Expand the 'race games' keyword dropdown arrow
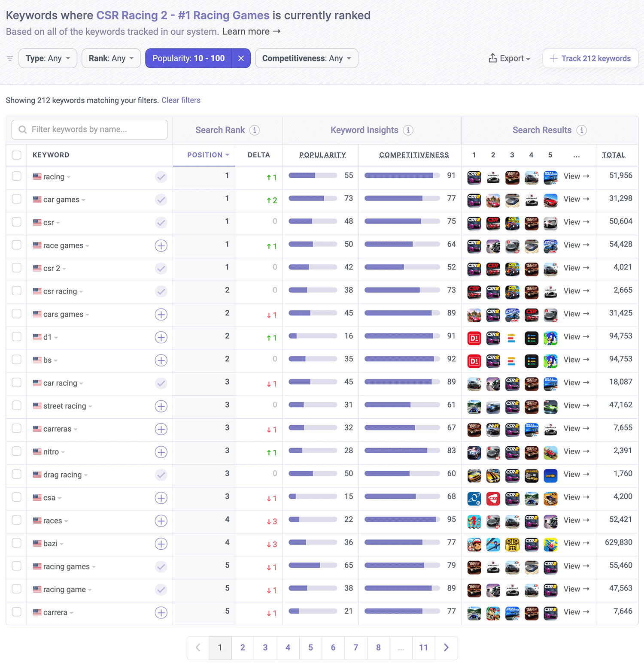Image resolution: width=644 pixels, height=669 pixels. click(88, 246)
